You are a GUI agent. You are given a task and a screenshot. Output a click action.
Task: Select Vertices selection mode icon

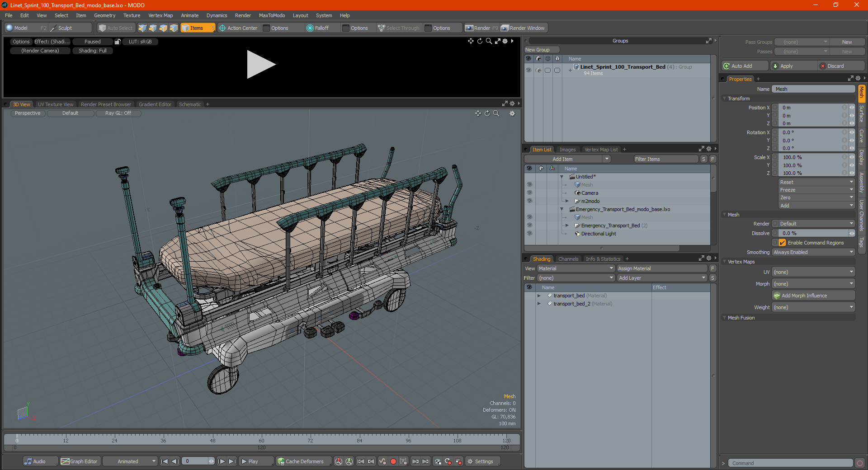click(x=142, y=28)
